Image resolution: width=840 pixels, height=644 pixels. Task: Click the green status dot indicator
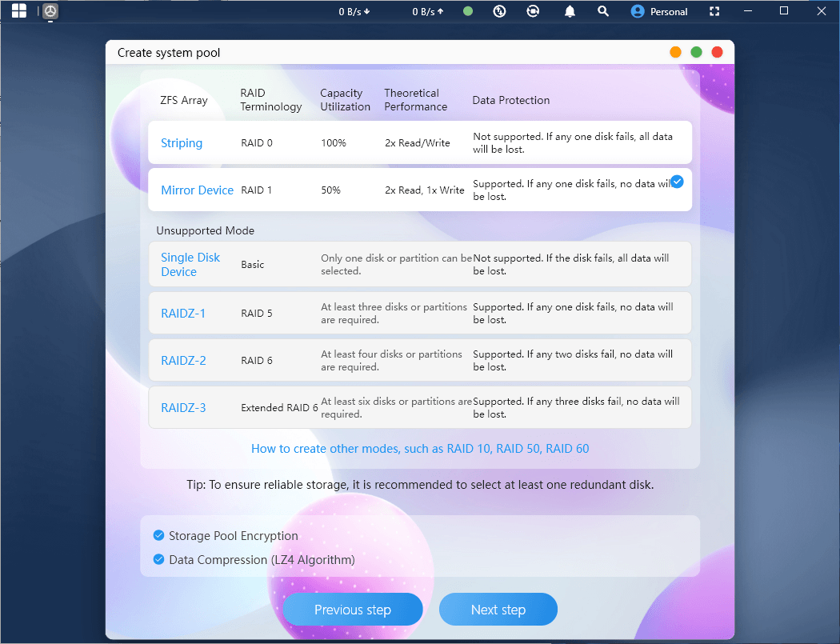(x=468, y=11)
